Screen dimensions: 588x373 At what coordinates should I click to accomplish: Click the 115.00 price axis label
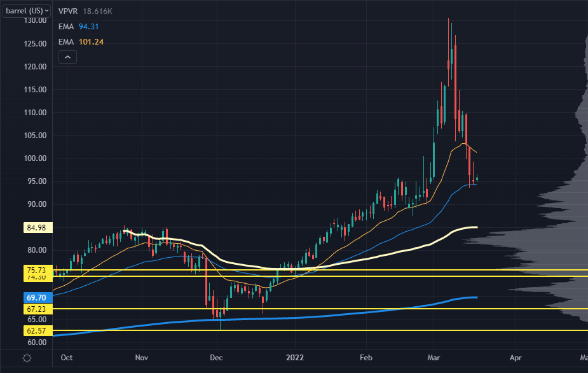35,89
